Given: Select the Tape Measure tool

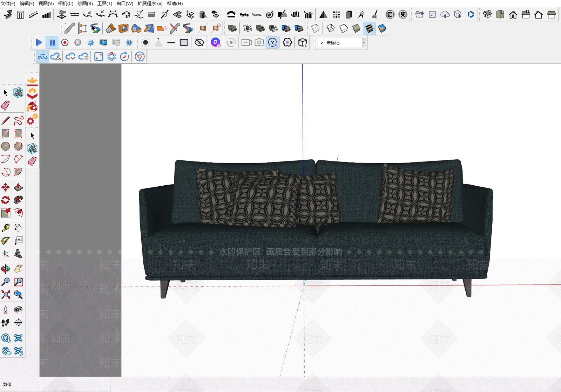Looking at the screenshot, I should click(6, 228).
